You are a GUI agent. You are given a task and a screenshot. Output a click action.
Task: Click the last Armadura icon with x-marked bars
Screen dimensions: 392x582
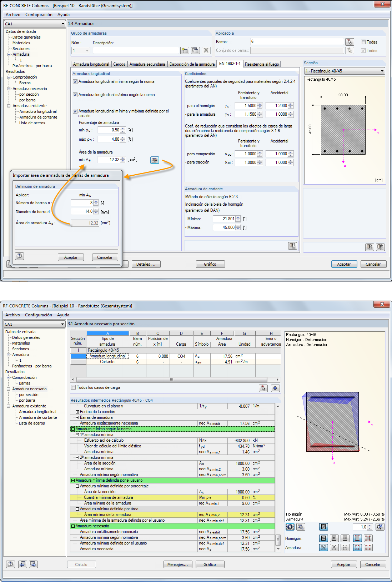click(368, 547)
